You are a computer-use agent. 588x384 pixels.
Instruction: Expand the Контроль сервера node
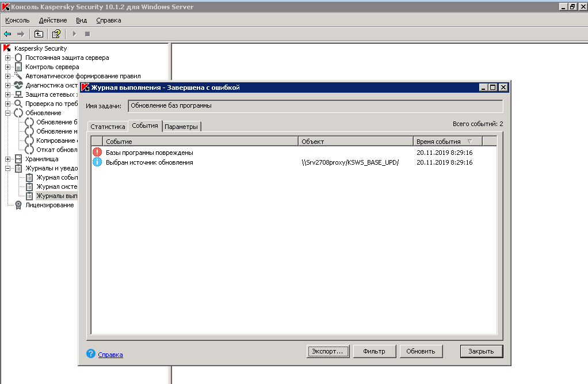tap(7, 67)
